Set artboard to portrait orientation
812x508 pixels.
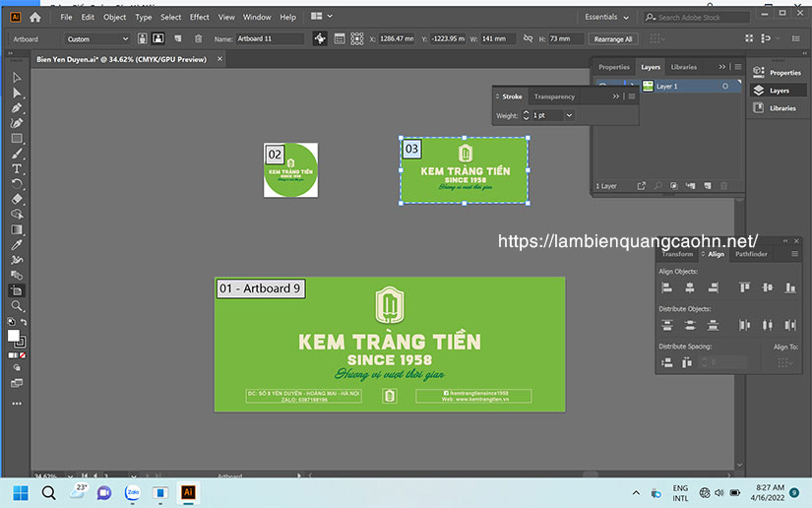pos(143,38)
